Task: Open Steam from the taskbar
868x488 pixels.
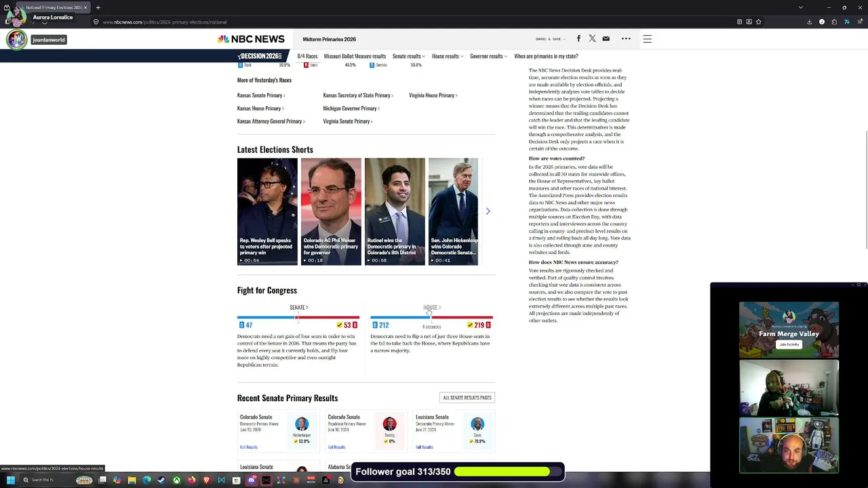Action: 161,481
